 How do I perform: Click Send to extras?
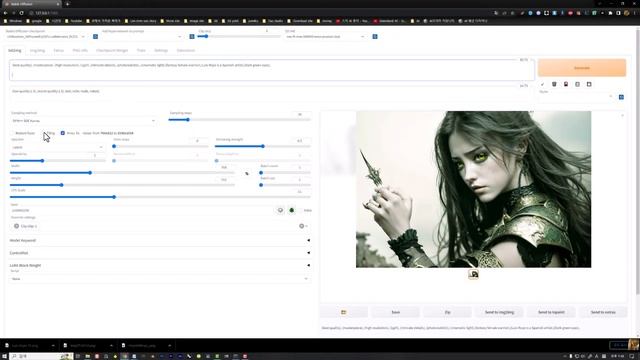click(603, 312)
